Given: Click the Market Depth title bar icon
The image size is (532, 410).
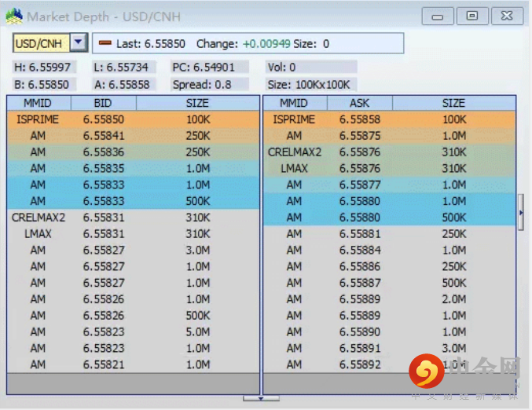Looking at the screenshot, I should point(14,16).
